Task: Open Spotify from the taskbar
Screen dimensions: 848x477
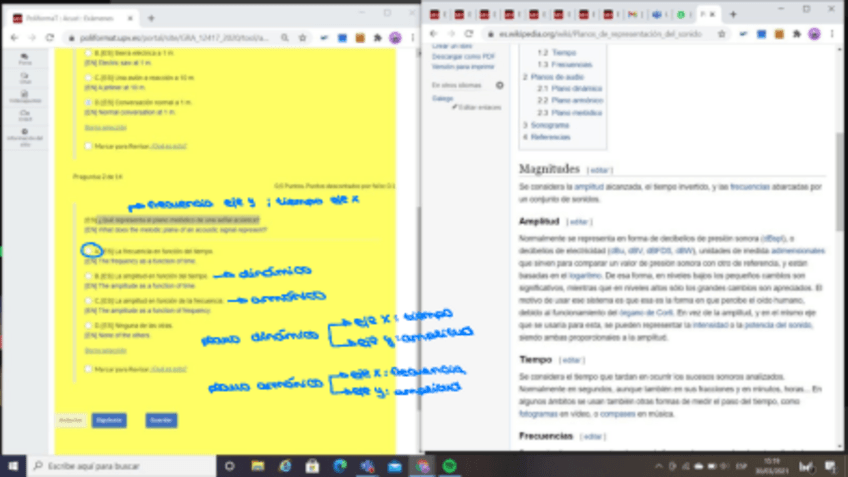Action: [449, 466]
